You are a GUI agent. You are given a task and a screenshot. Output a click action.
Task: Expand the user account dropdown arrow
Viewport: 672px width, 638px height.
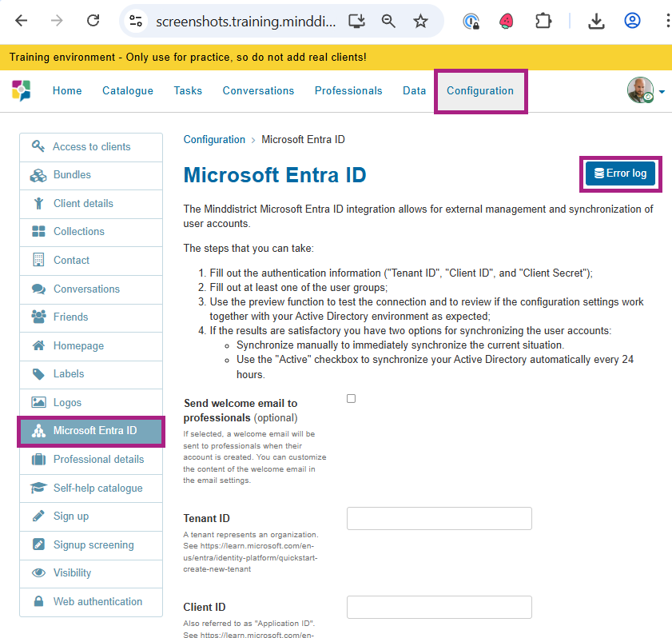click(662, 91)
